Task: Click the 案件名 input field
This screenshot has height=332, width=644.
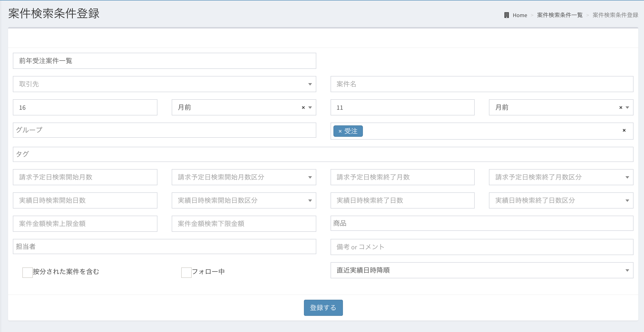Action: pos(482,84)
